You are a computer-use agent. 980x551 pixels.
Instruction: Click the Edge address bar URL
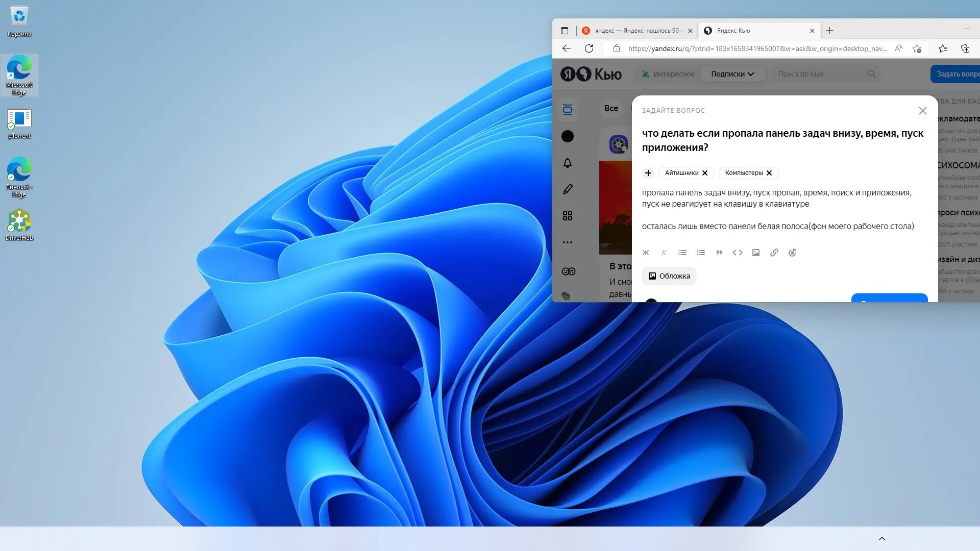pos(757,48)
